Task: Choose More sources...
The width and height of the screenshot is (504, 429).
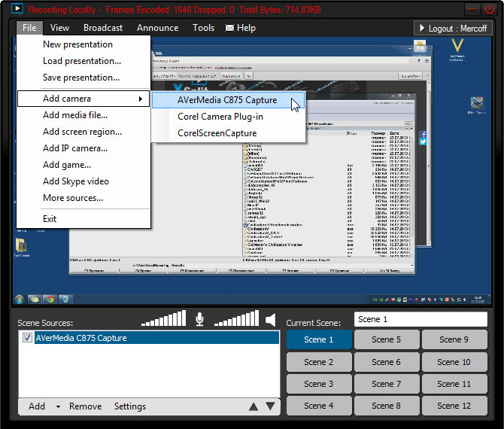Action: tap(83, 198)
